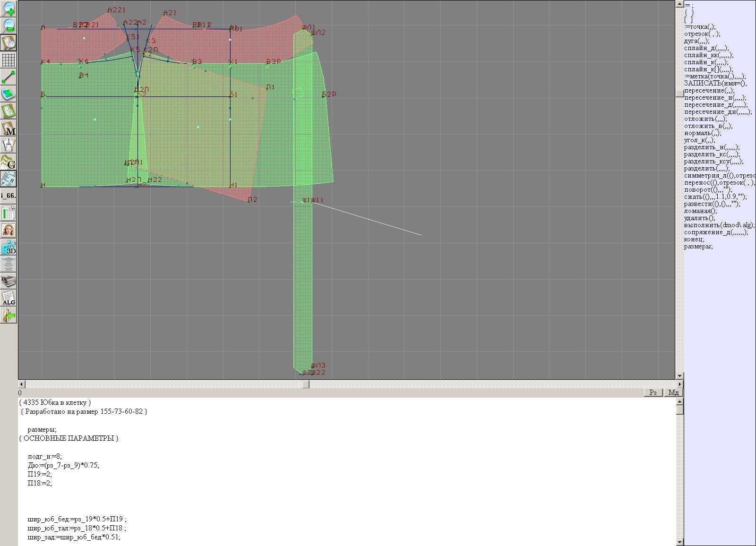Select the line segment tool
This screenshot has height=546, width=756.
point(9,77)
